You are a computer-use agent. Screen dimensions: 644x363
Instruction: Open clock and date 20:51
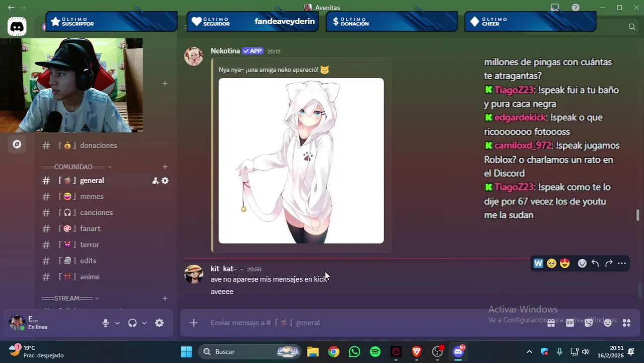point(610,352)
